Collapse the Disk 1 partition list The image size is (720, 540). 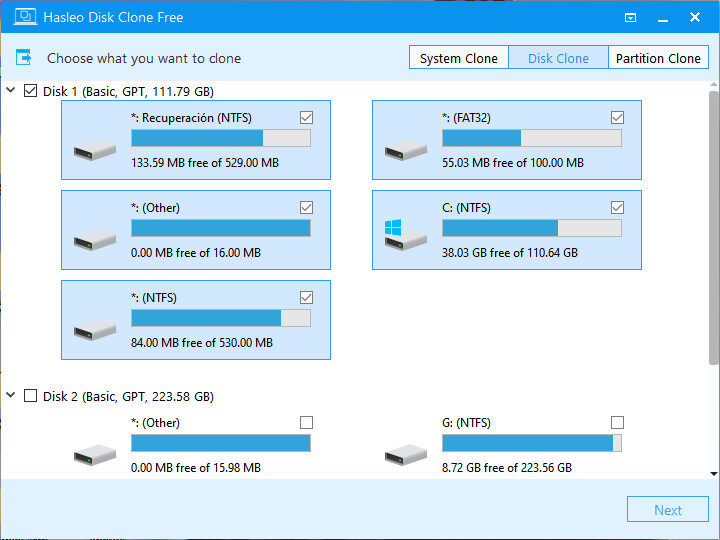click(11, 90)
